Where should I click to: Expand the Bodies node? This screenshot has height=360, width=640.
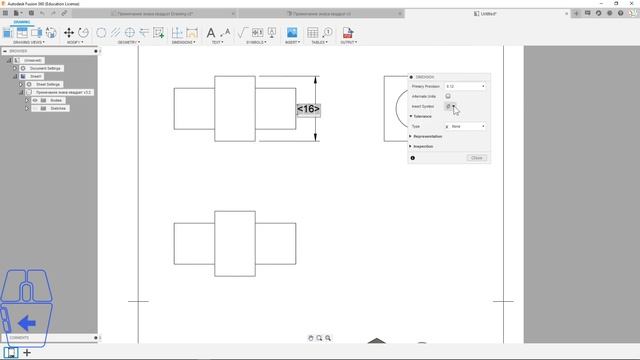[x=27, y=100]
